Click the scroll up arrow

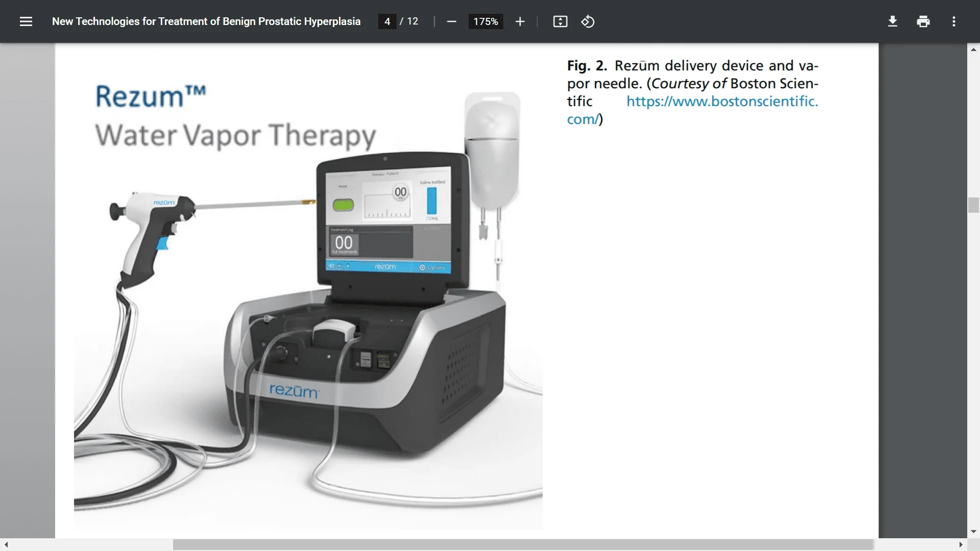pyautogui.click(x=973, y=49)
